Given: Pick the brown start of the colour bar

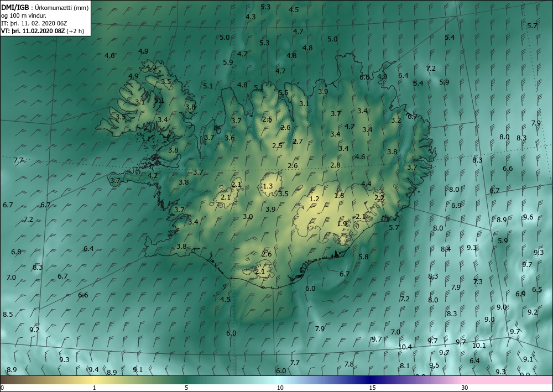Looking at the screenshot, I should point(14,380).
